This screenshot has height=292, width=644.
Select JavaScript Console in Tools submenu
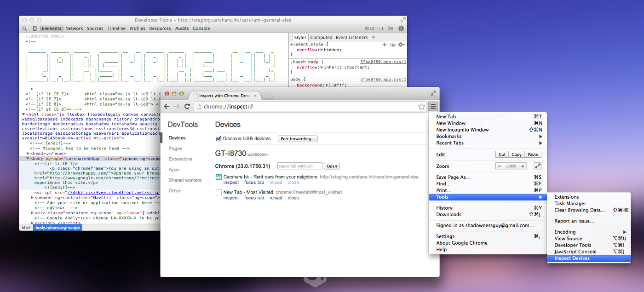[589, 252]
